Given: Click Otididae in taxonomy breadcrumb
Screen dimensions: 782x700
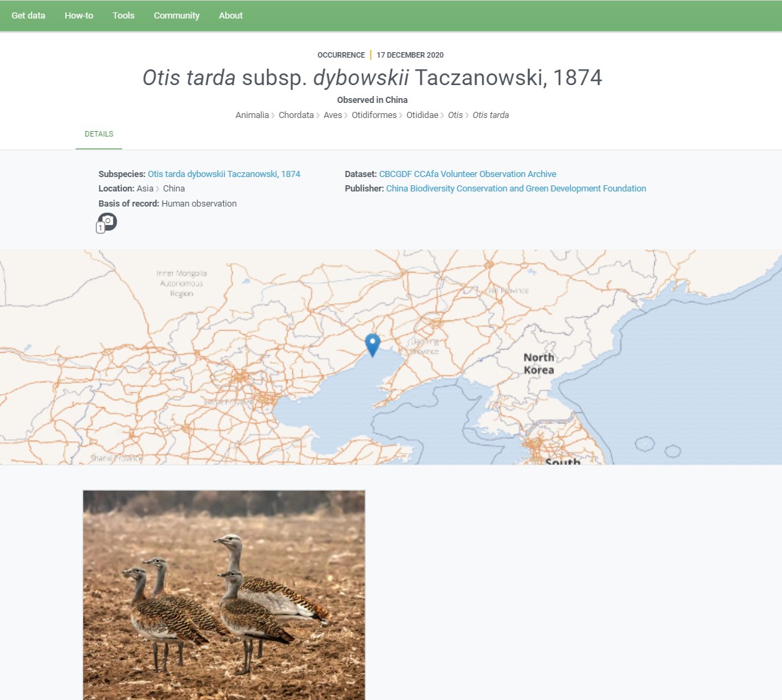Looking at the screenshot, I should pyautogui.click(x=422, y=115).
